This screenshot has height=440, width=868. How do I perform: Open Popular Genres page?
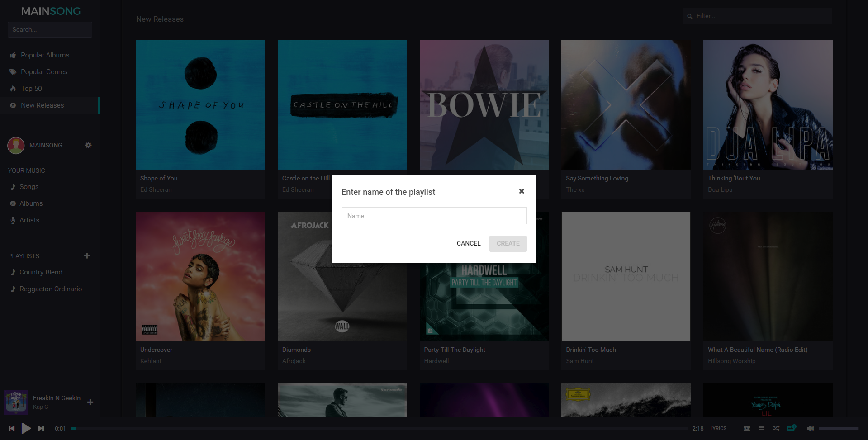click(44, 72)
